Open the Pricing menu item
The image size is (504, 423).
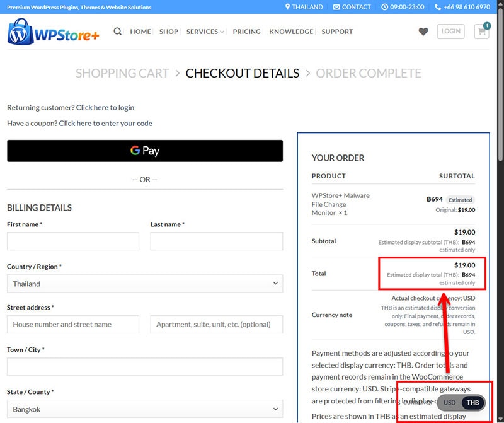pyautogui.click(x=246, y=32)
